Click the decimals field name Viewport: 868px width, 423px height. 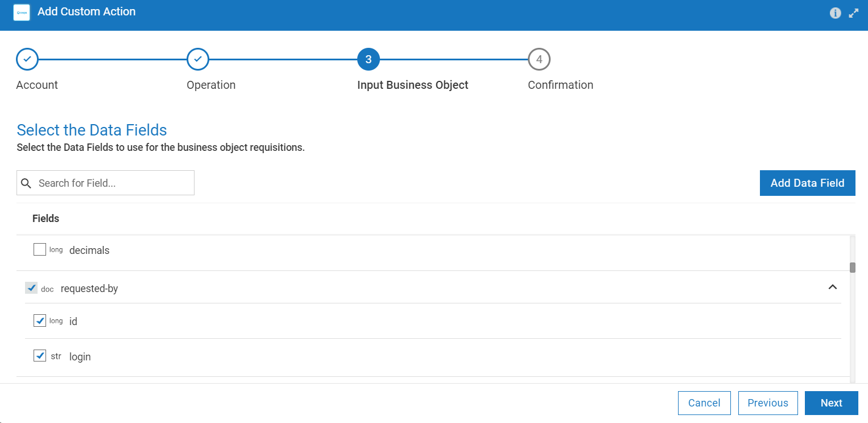pyautogui.click(x=89, y=250)
